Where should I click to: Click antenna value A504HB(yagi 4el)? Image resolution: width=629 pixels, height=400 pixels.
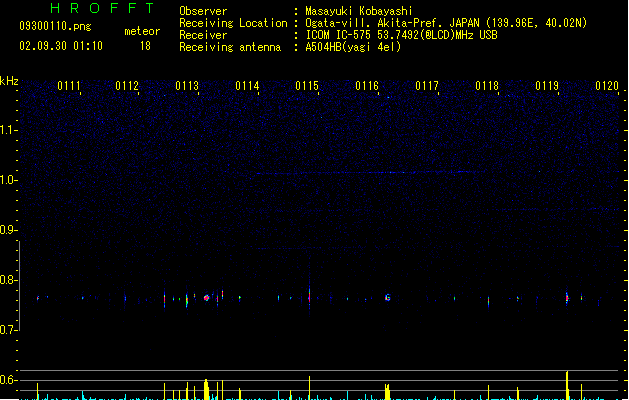tap(353, 47)
